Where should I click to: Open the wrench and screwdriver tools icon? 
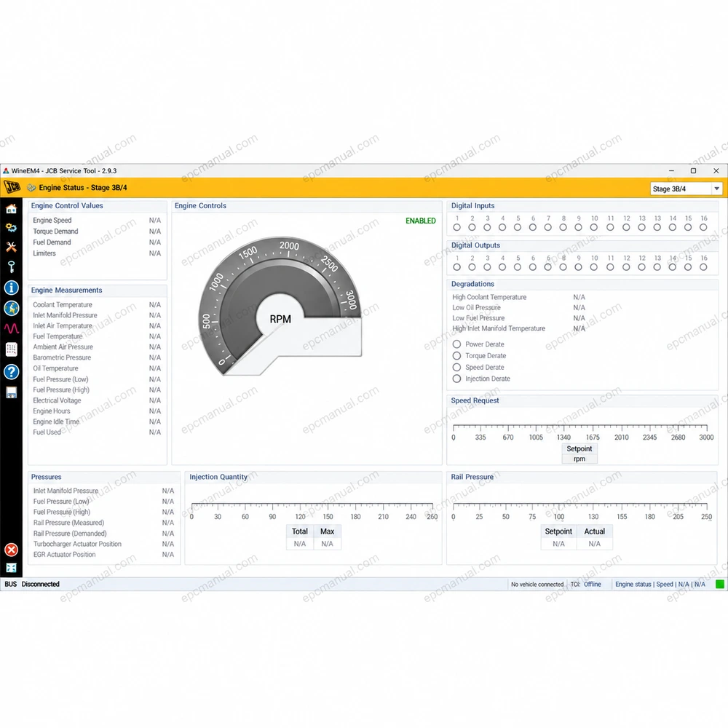pyautogui.click(x=11, y=247)
